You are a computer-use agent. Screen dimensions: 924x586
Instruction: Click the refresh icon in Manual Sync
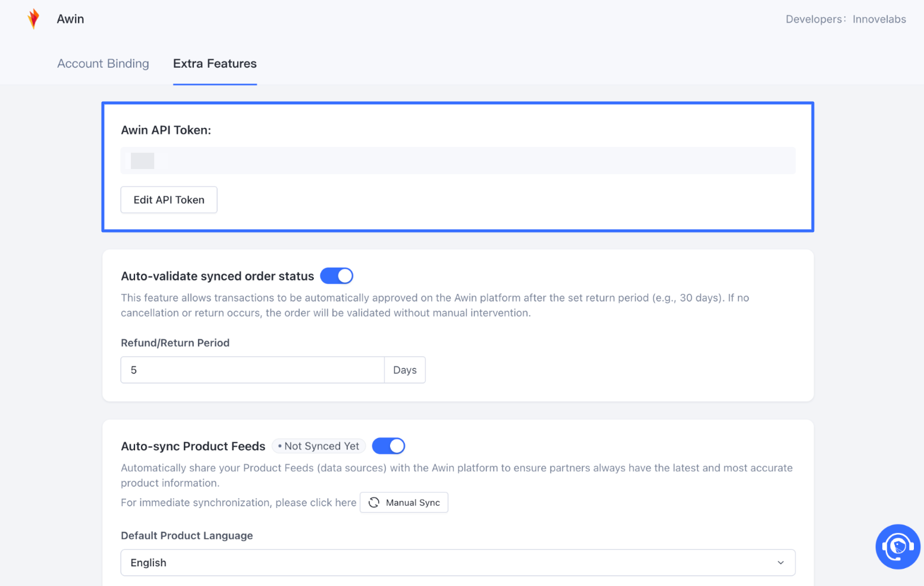point(374,503)
